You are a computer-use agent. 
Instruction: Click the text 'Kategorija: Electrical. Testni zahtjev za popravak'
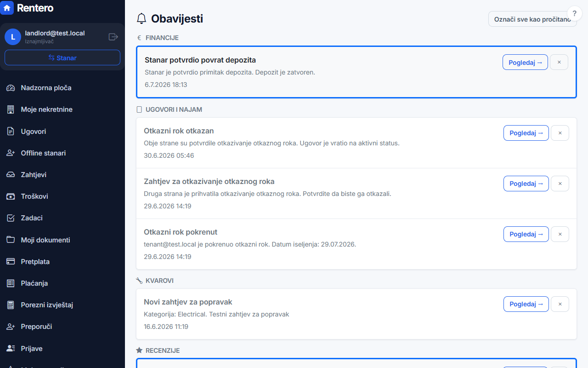point(216,314)
